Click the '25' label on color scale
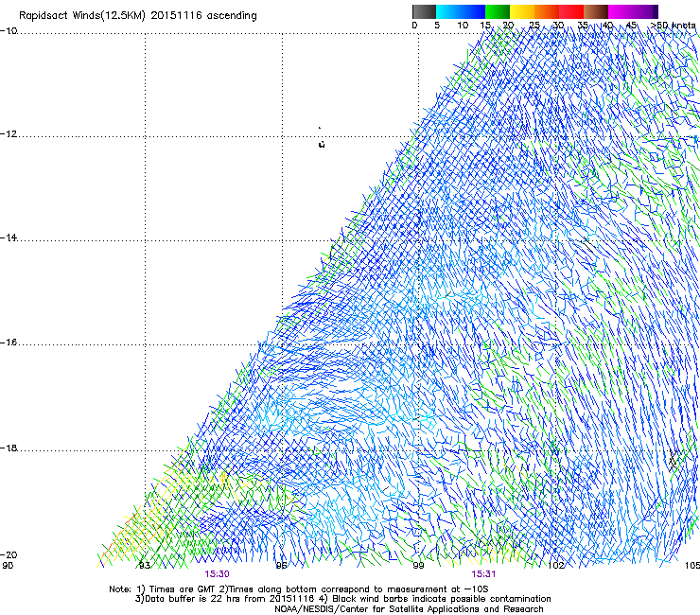This screenshot has width=700, height=615. (x=534, y=26)
